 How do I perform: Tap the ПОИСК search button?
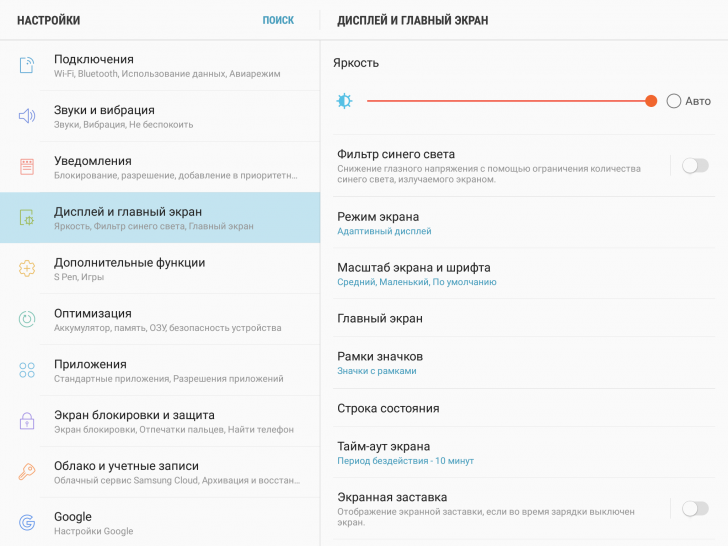click(x=278, y=20)
